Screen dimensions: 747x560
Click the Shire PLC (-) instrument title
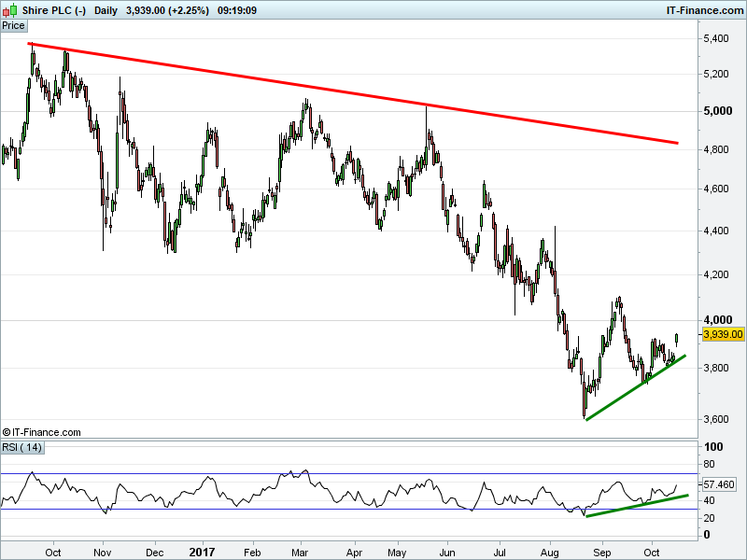[54, 10]
